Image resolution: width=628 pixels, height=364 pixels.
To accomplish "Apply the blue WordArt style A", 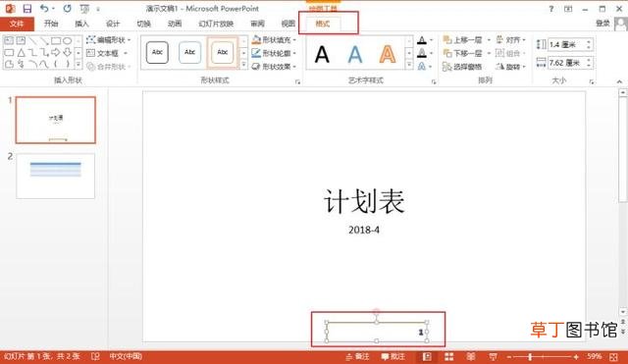I will click(355, 54).
